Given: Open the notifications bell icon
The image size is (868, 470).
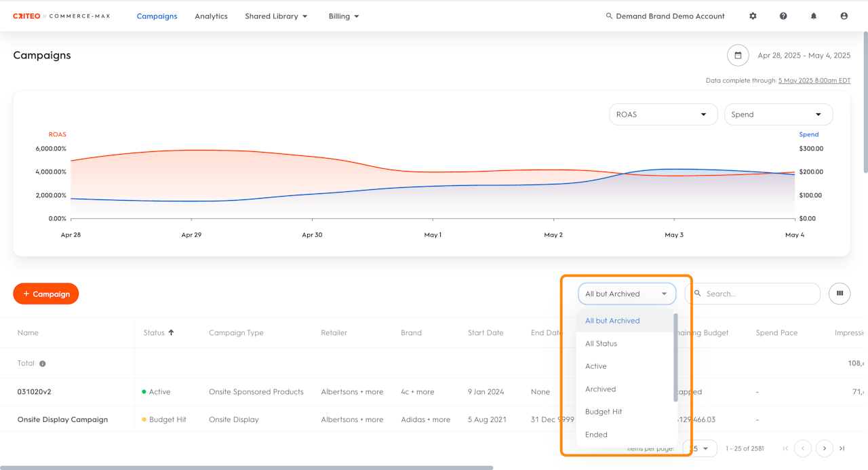Looking at the screenshot, I should [x=814, y=16].
